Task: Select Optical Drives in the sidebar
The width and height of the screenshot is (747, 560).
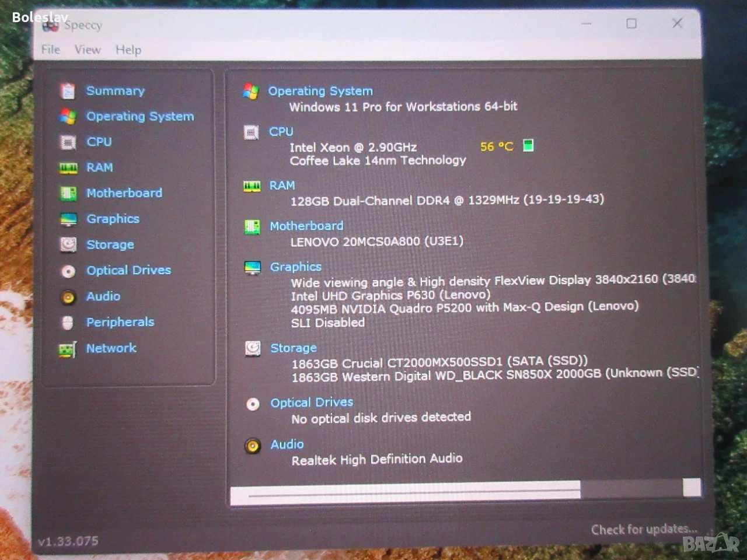Action: pyautogui.click(x=129, y=270)
